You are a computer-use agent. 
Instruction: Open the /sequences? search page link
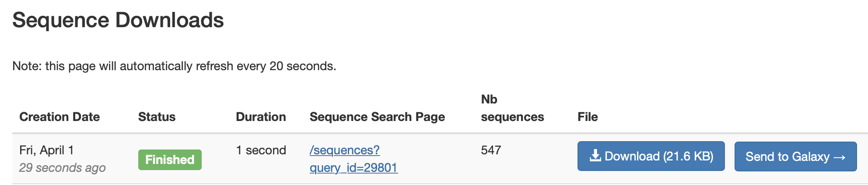point(344,150)
